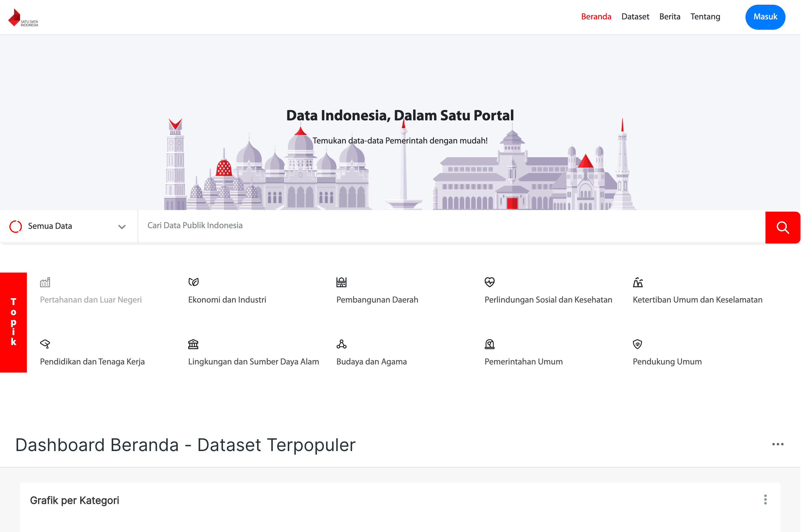Image resolution: width=808 pixels, height=532 pixels.
Task: Click the Masuk login button
Action: [765, 17]
